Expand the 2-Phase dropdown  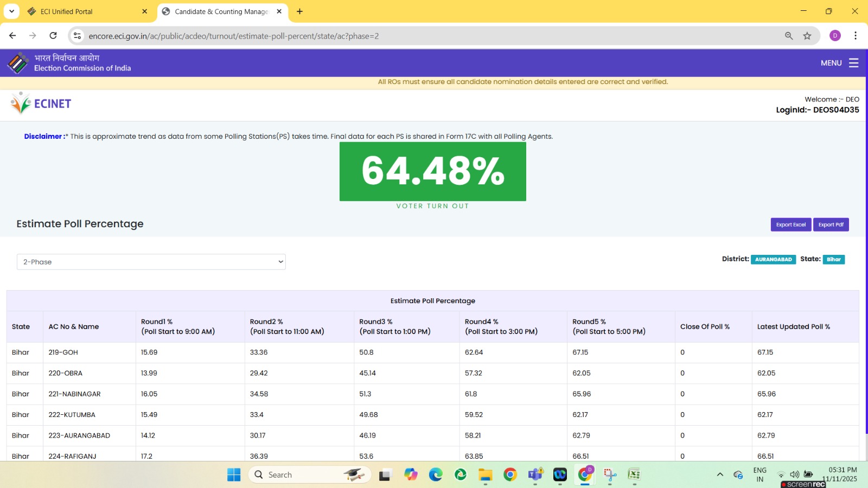(x=151, y=262)
